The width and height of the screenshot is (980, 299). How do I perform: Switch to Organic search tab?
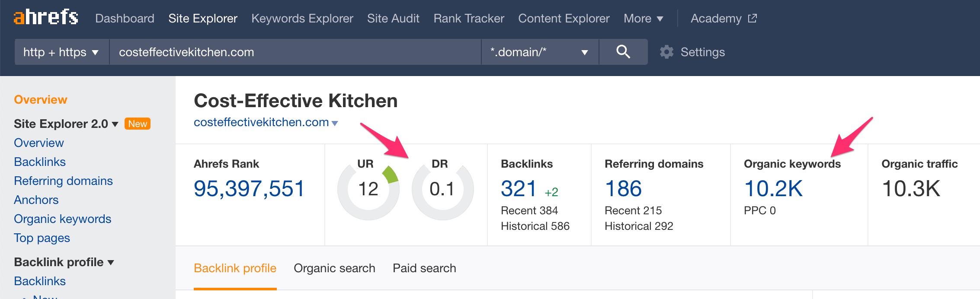click(x=334, y=268)
